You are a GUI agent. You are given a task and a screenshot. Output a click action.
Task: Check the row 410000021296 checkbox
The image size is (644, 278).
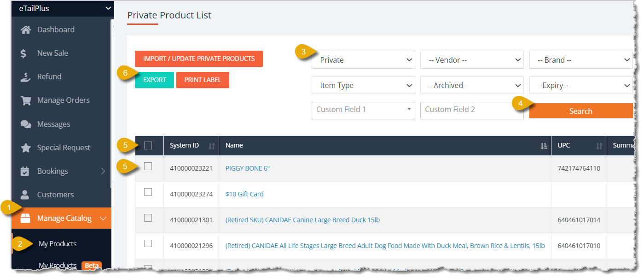tap(148, 243)
